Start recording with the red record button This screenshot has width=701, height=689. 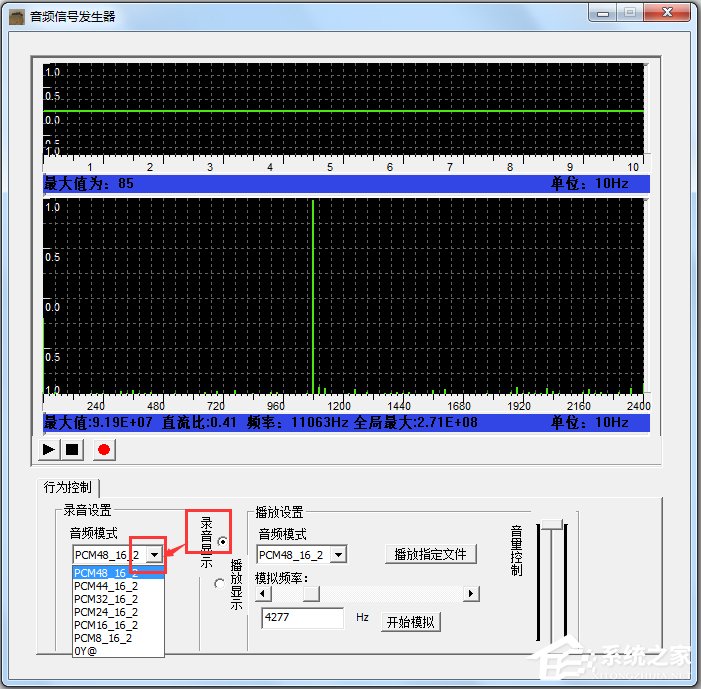104,449
